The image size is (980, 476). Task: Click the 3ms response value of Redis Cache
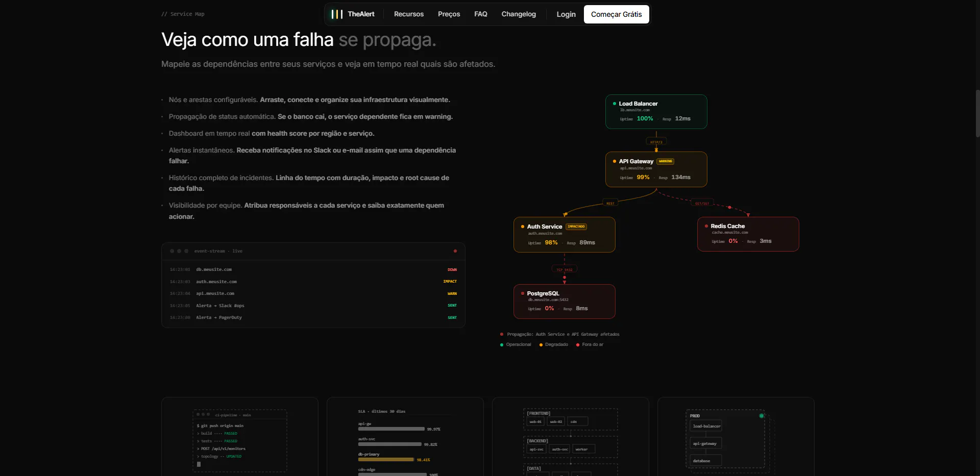point(766,241)
